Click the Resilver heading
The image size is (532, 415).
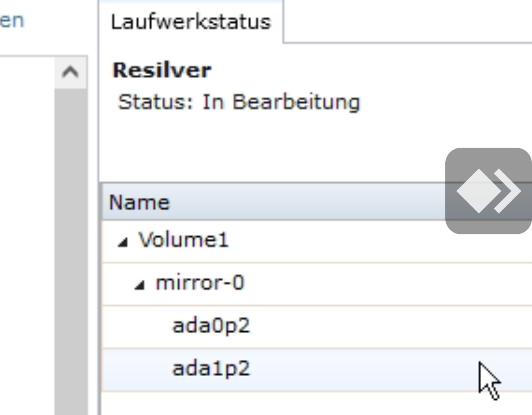point(162,70)
